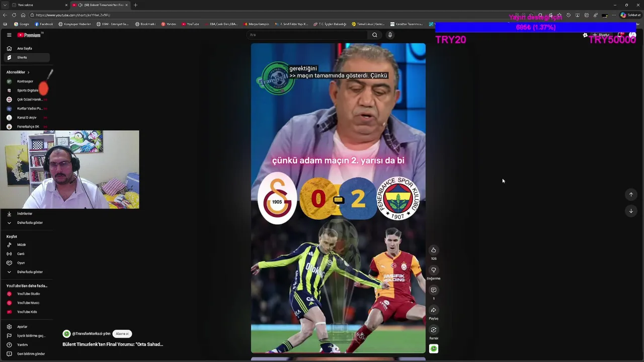The width and height of the screenshot is (644, 362).
Task: Open the YouTube hamburger guide menu
Action: point(9,35)
